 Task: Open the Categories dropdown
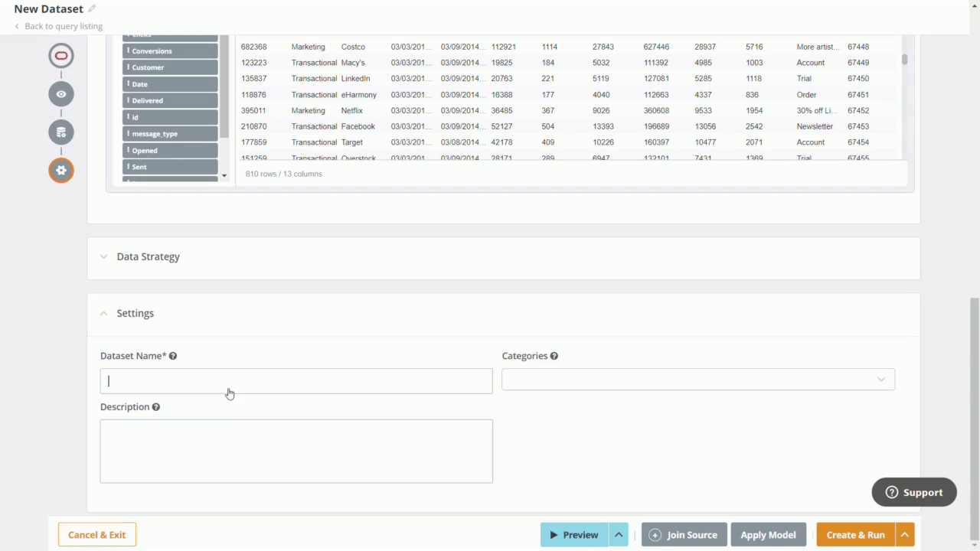[x=697, y=380]
